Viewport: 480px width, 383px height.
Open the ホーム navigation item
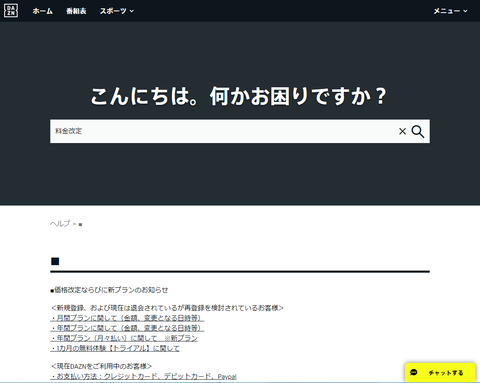(x=43, y=11)
